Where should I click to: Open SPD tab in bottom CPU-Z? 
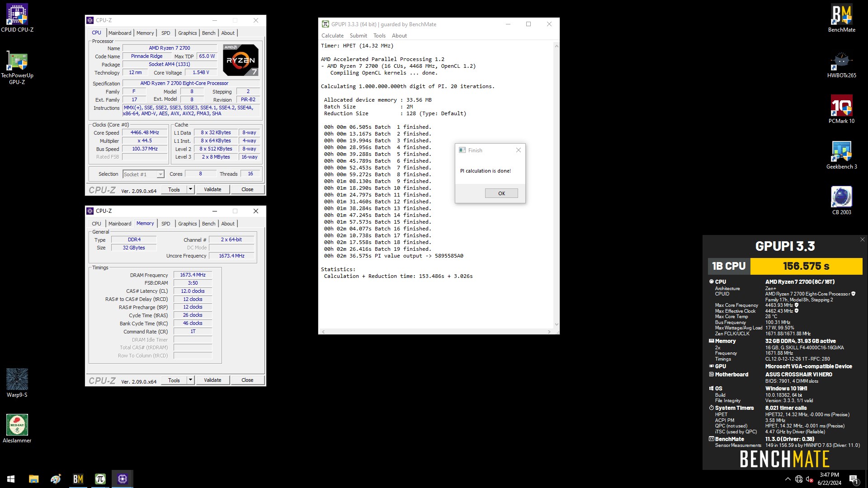click(x=166, y=224)
